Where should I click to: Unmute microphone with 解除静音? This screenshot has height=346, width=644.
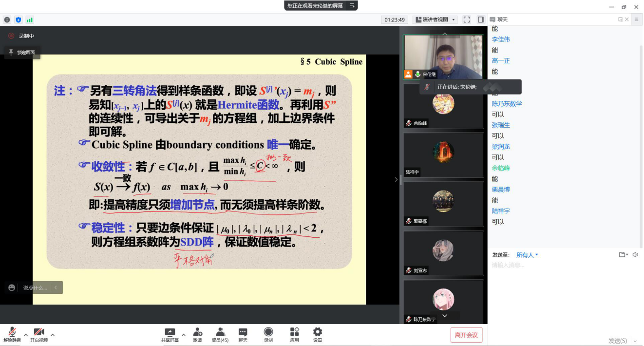12,335
